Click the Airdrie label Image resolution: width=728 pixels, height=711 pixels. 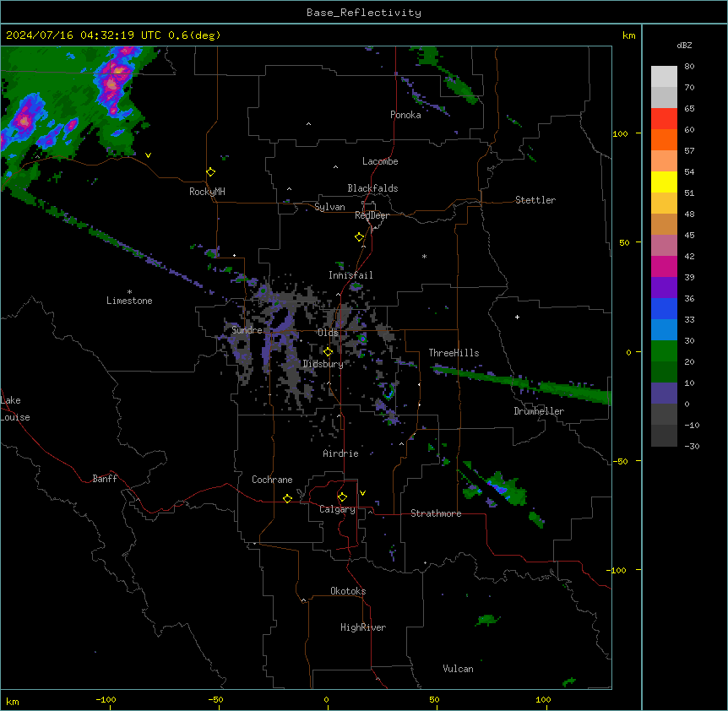tap(340, 453)
